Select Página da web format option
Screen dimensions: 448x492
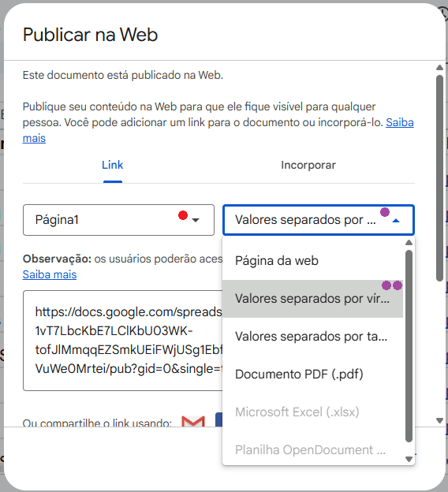click(312, 261)
